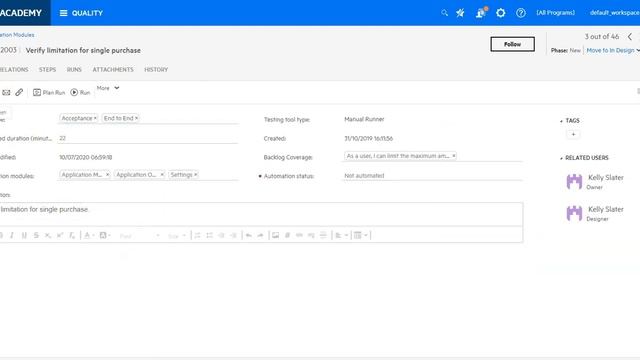
Task: Click in the description text area
Action: point(261,214)
